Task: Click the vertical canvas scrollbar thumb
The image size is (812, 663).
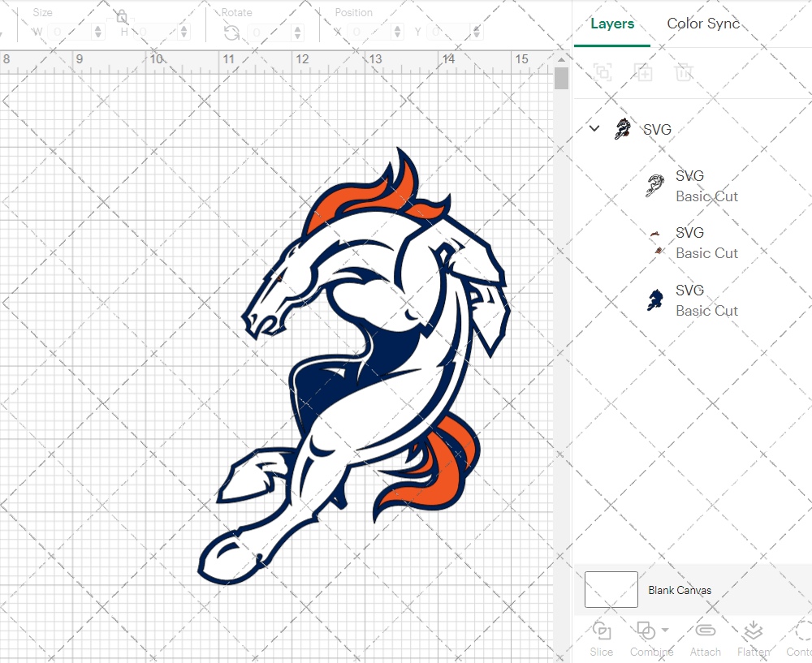Action: [x=561, y=79]
